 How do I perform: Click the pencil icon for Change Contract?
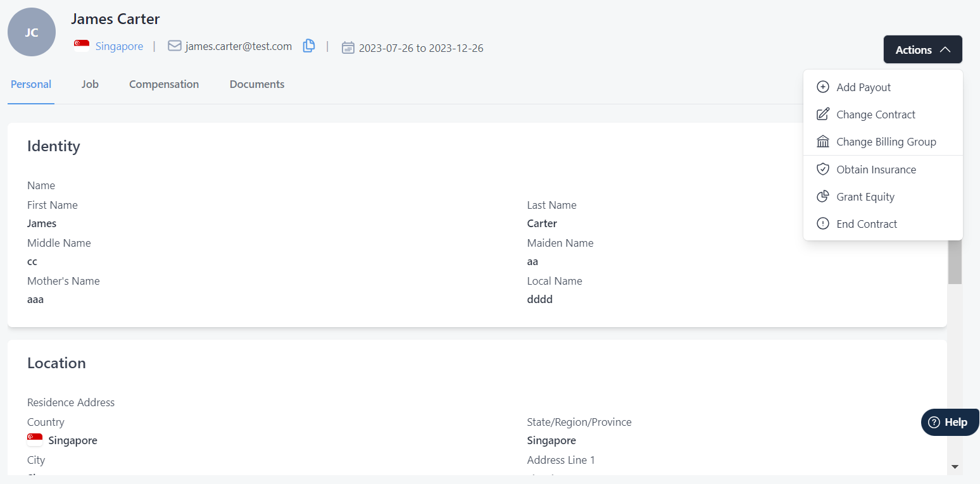[822, 115]
